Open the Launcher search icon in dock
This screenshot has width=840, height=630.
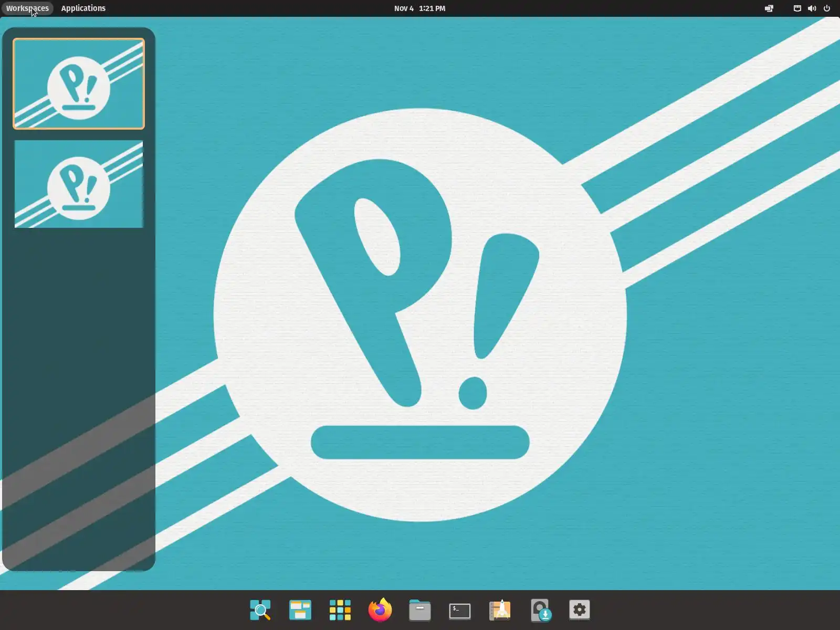coord(260,610)
